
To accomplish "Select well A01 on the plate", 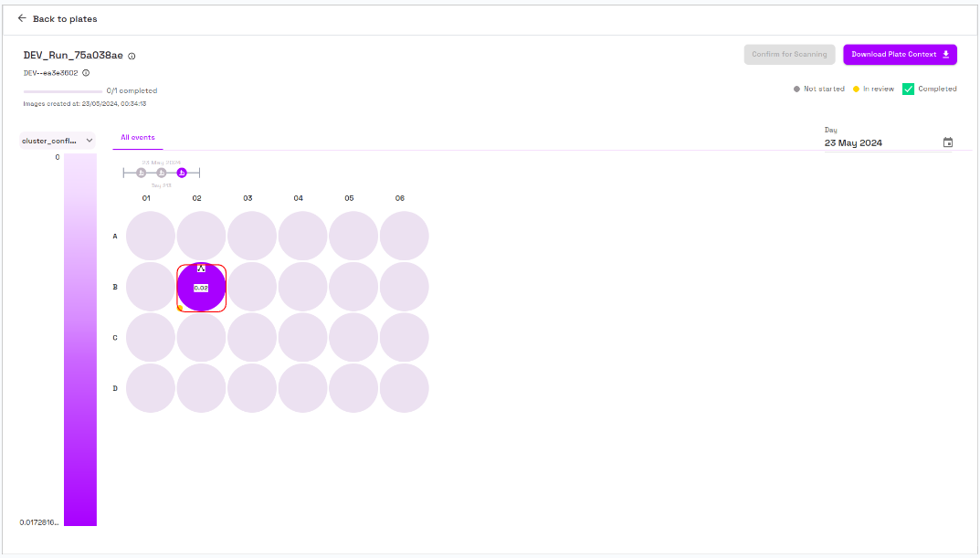I will pos(150,236).
